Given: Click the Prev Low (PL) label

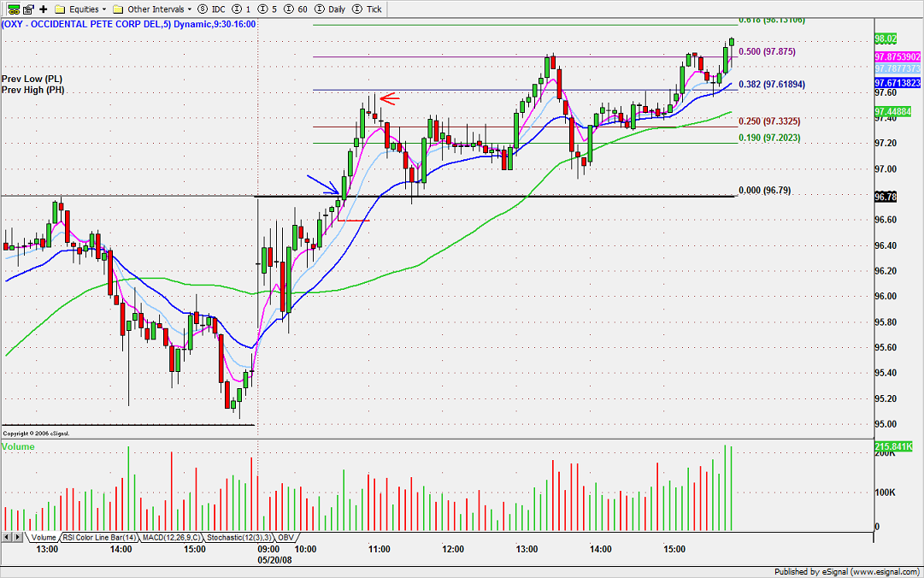Looking at the screenshot, I should 32,79.
